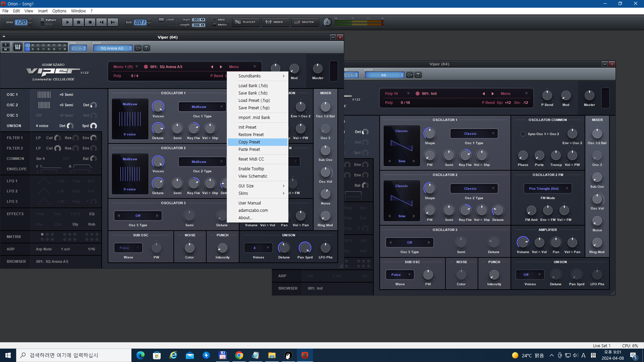Viewport: 644px width, 362px height.
Task: Stop playback with the Stop button
Action: pyautogui.click(x=78, y=22)
